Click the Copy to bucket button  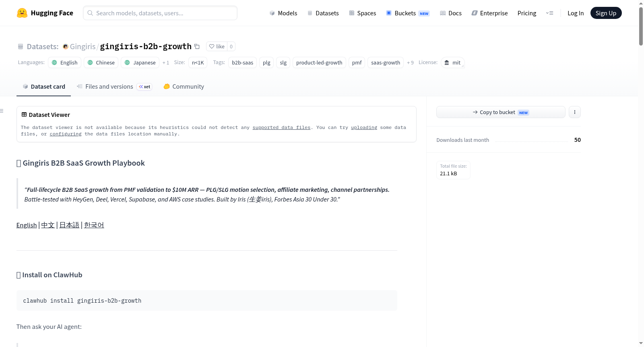[501, 112]
